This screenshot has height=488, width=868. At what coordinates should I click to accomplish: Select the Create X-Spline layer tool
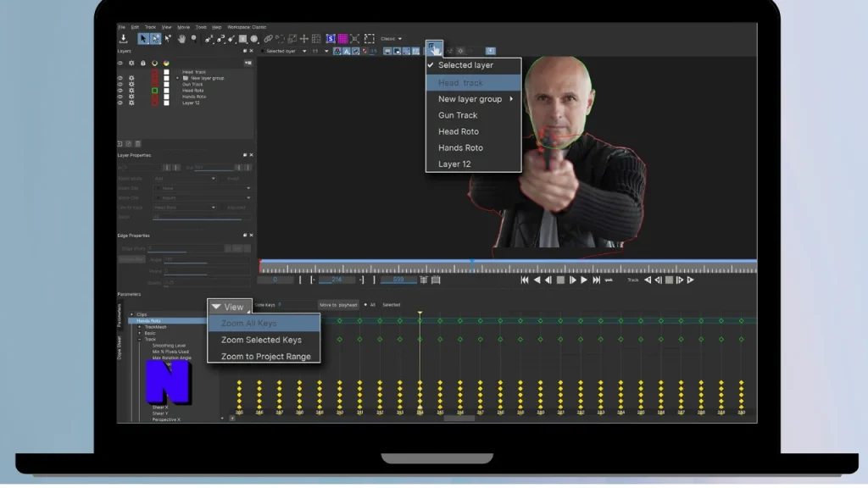209,39
